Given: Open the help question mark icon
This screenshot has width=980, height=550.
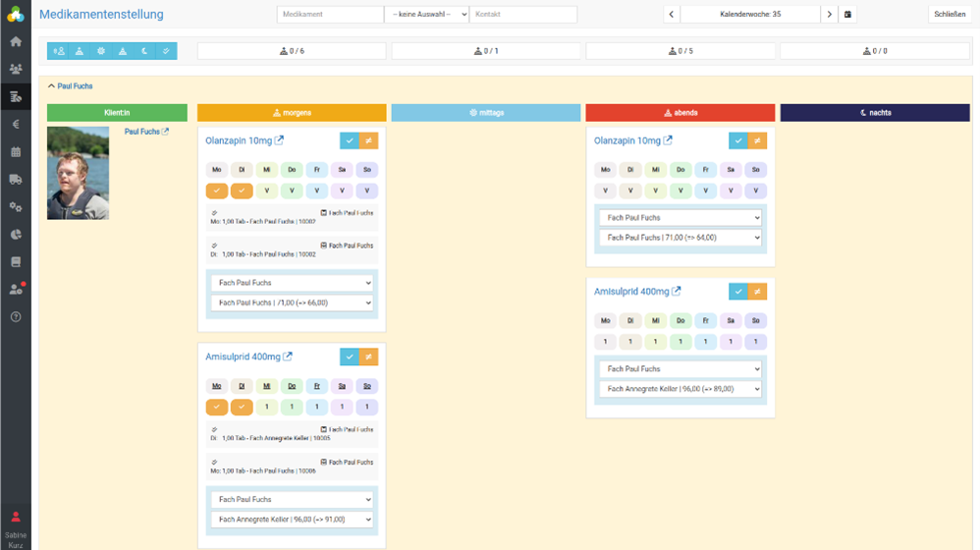Looking at the screenshot, I should pyautogui.click(x=15, y=317).
